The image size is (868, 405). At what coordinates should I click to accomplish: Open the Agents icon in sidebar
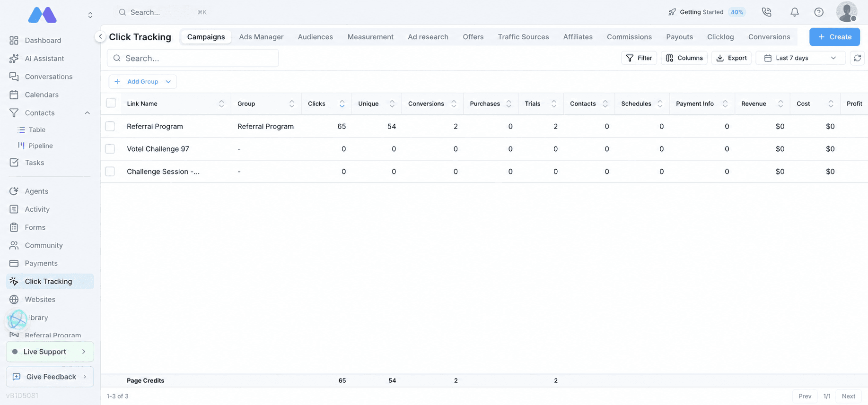point(14,191)
